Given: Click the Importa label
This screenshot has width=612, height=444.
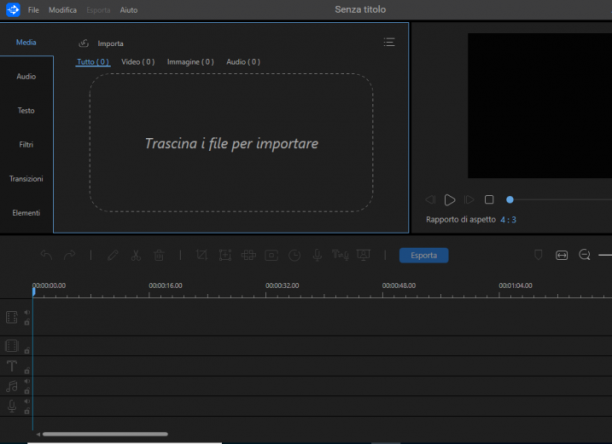Looking at the screenshot, I should 110,44.
